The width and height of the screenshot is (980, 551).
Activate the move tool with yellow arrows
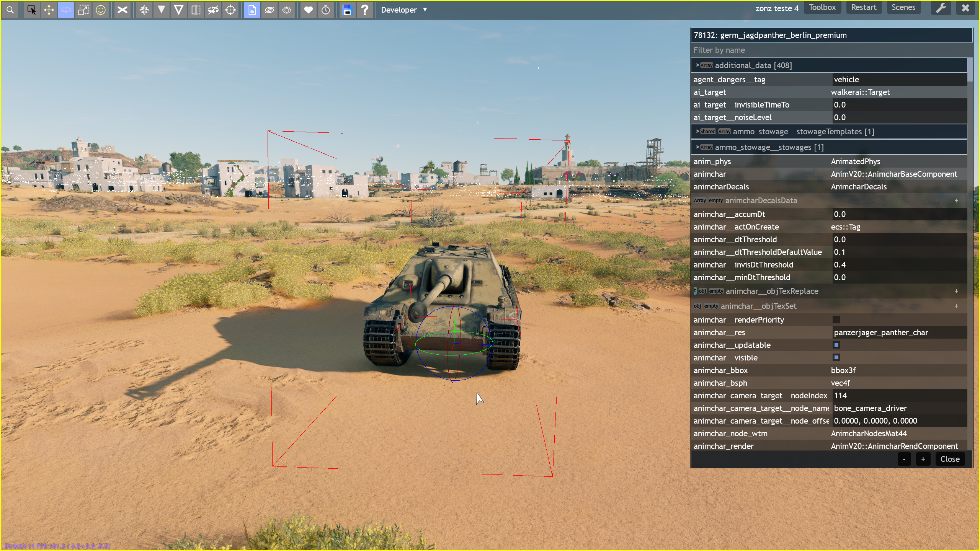(49, 10)
